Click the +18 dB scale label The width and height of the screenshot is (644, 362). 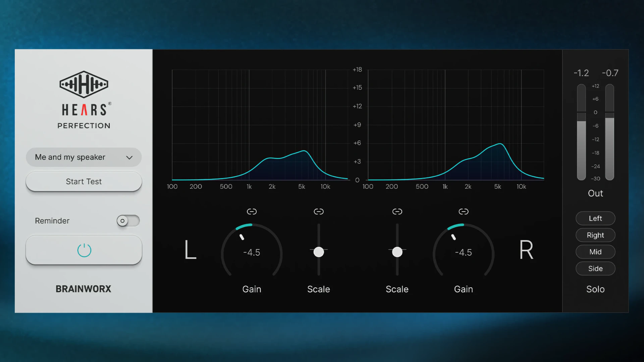[x=357, y=70]
